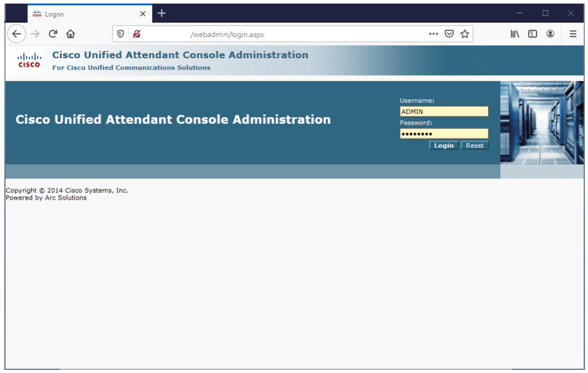This screenshot has width=588, height=373.
Task: Click the insecure connection padlock icon
Action: pos(137,34)
